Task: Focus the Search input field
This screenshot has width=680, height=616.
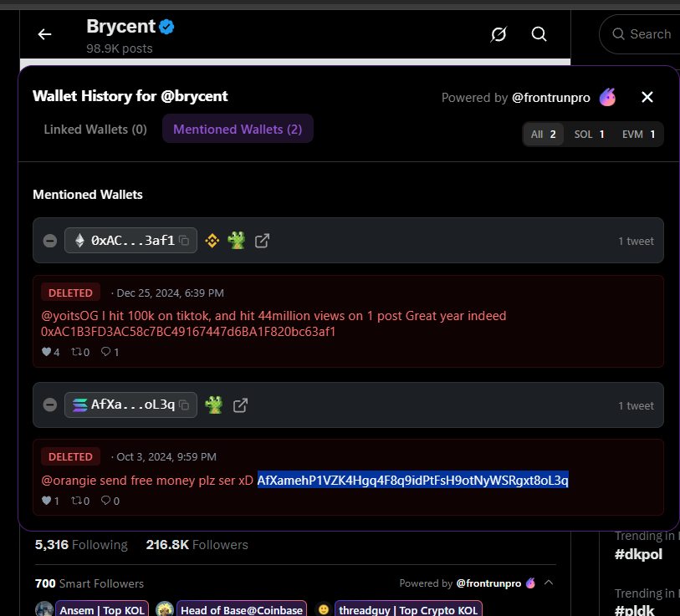Action: coord(640,34)
